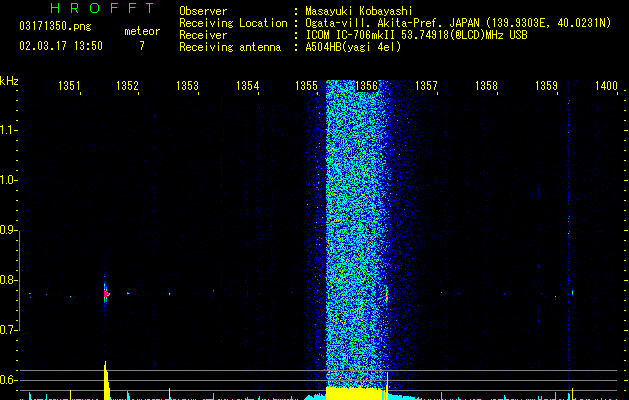Click observer name Masayuki Kobayashi
The image size is (629, 400).
click(x=359, y=11)
